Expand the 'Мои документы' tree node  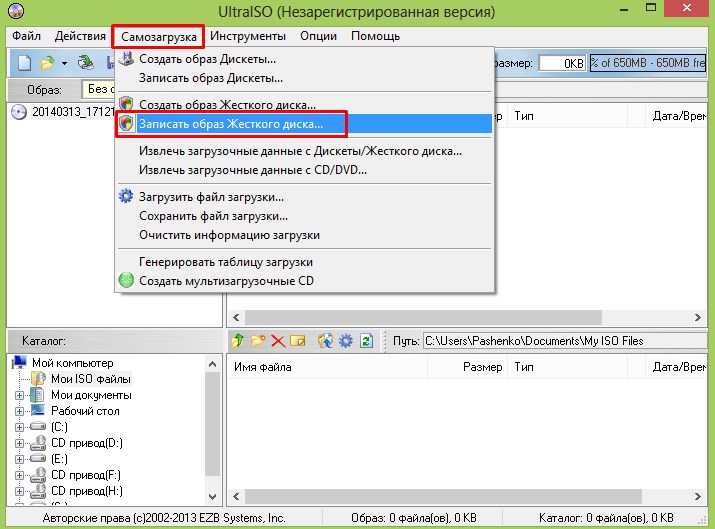[x=20, y=395]
